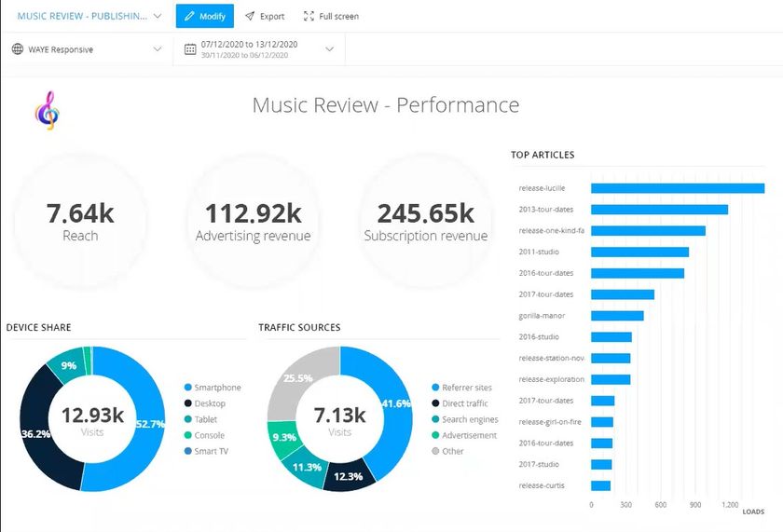Click the paper plane Export icon
The image size is (783, 532).
[x=250, y=16]
